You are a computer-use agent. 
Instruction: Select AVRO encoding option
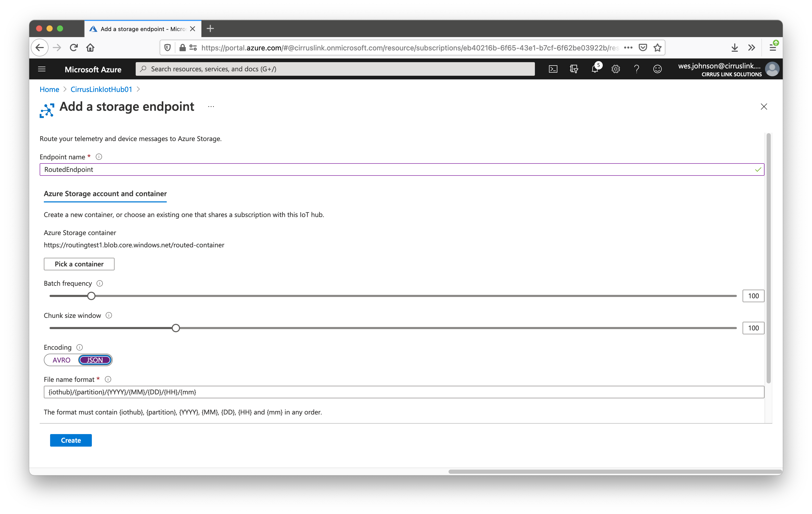click(x=61, y=360)
